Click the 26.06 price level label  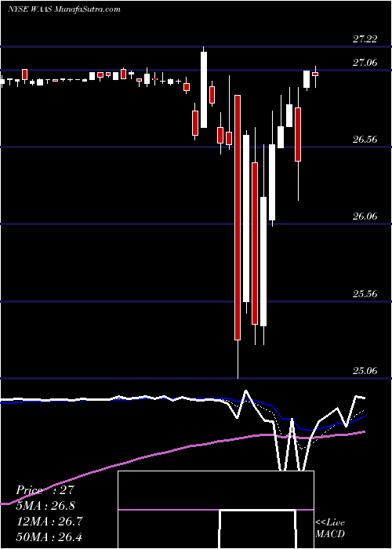(x=365, y=216)
